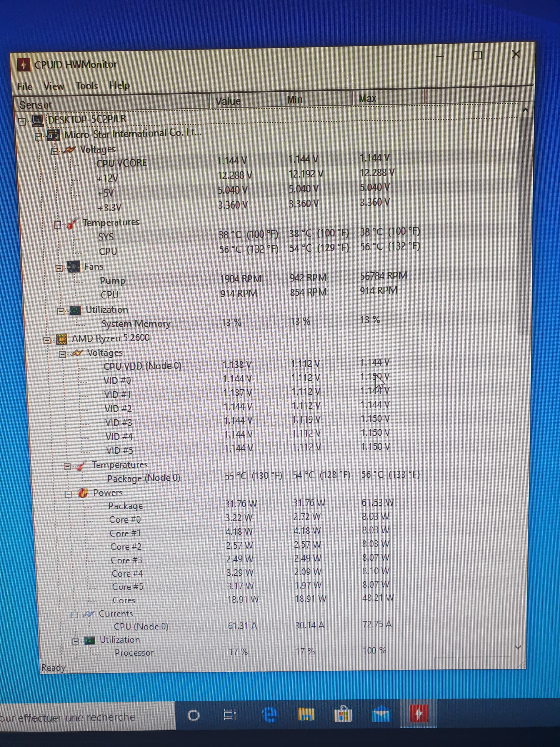This screenshot has height=747, width=560.
Task: Click the flame icon beside Powers
Action: 83,493
